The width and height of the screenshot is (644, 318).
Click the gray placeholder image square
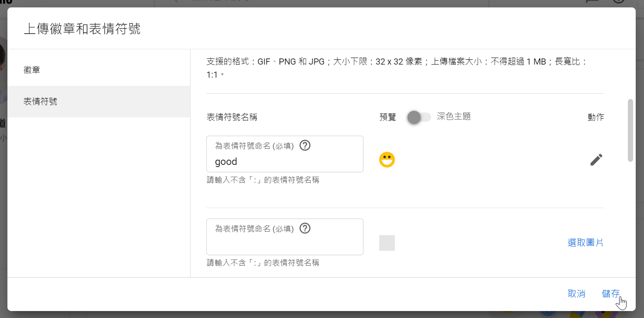click(387, 243)
